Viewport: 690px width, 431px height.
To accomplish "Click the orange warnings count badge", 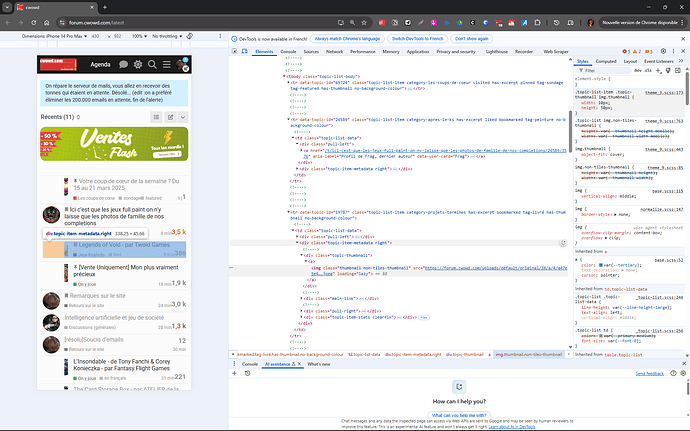I will pos(637,52).
